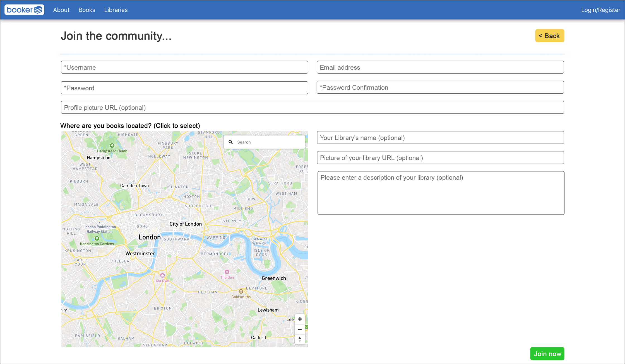Select Westminster on the map
The height and width of the screenshot is (364, 625).
(140, 254)
